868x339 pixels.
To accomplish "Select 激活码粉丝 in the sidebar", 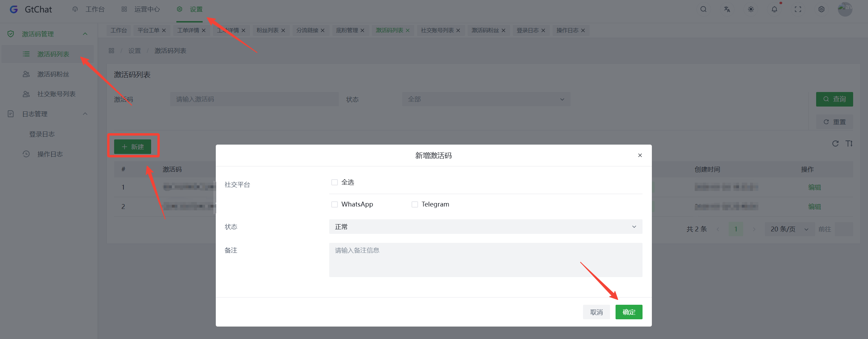I will click(53, 74).
